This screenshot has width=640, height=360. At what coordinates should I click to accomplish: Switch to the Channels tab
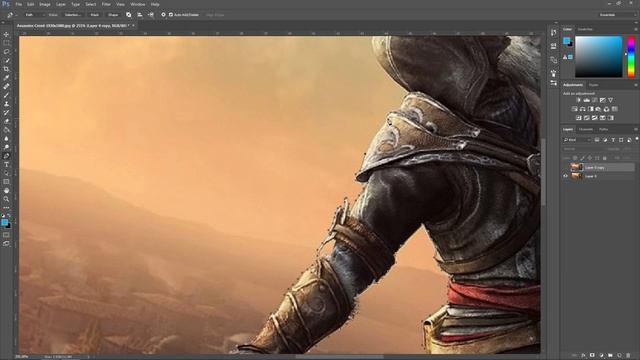coord(586,129)
